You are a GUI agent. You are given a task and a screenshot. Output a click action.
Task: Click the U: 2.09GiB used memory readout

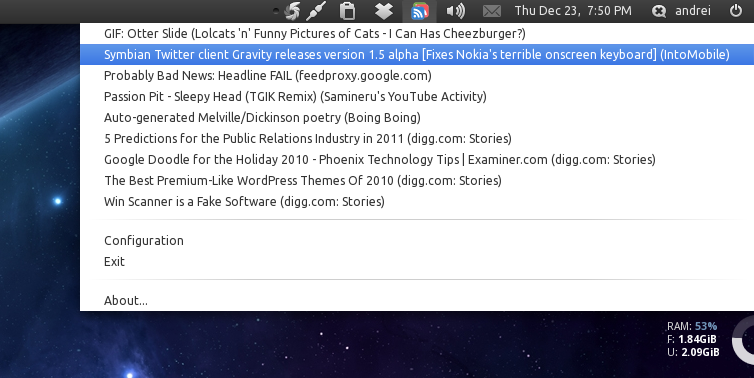(x=693, y=352)
